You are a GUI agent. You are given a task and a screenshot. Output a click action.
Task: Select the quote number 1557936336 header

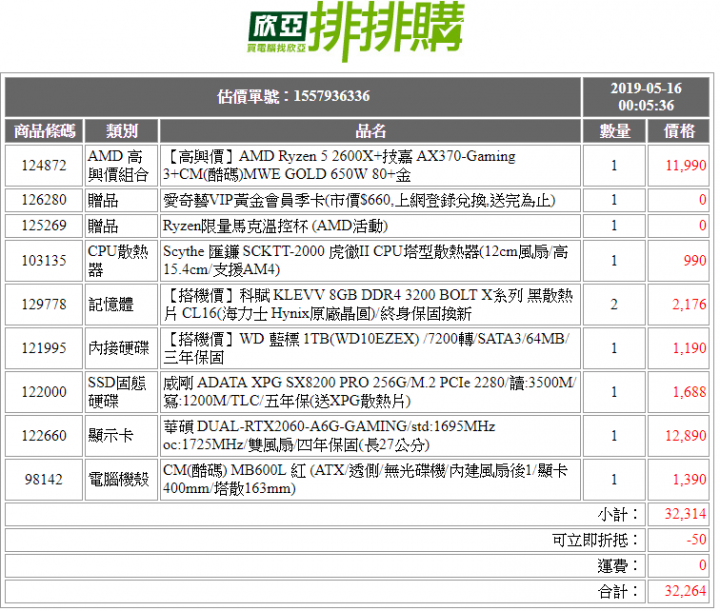[x=293, y=97]
